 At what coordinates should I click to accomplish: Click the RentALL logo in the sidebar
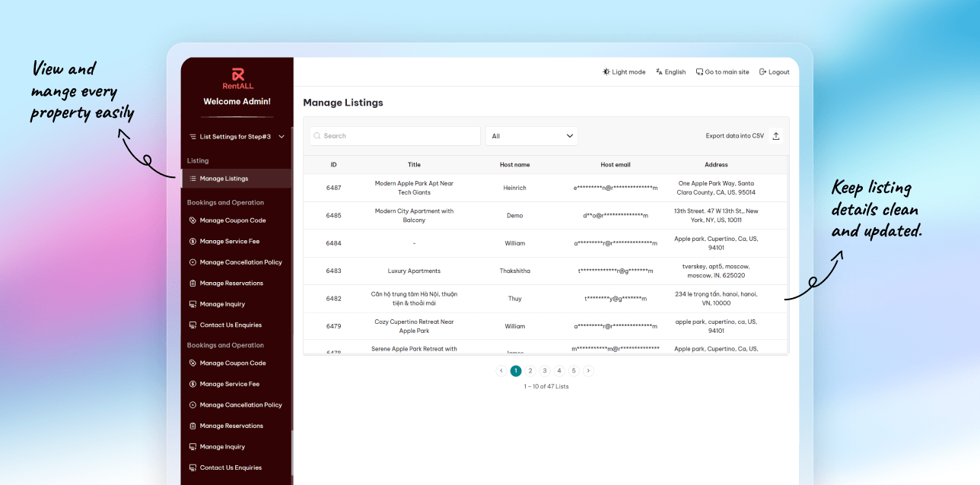237,78
